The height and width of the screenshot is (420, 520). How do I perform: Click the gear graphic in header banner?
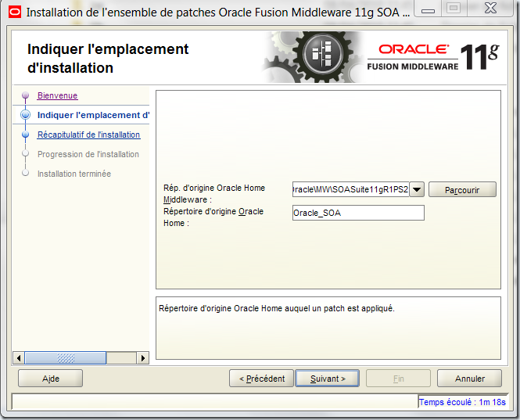pyautogui.click(x=312, y=57)
